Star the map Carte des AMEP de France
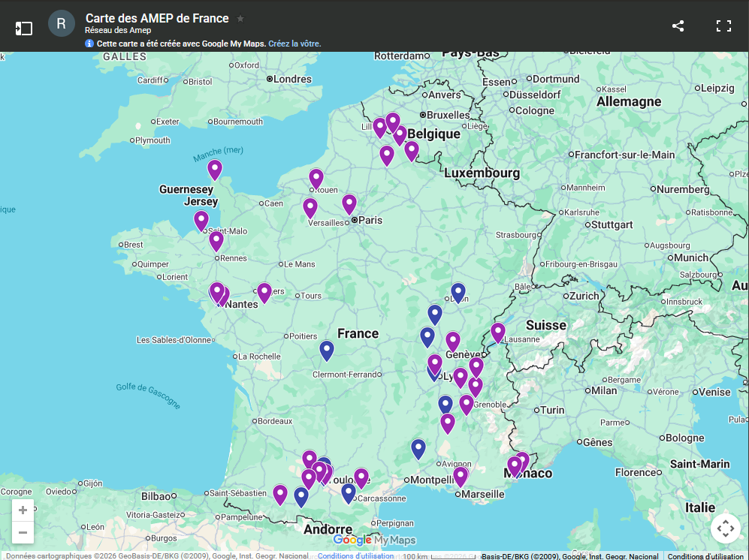Screen dimensions: 749x560 (240, 19)
